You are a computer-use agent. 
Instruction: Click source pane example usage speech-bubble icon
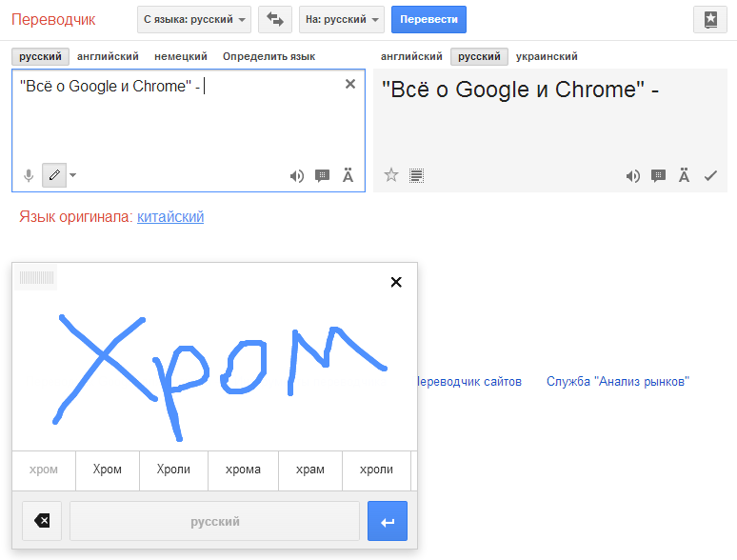323,176
